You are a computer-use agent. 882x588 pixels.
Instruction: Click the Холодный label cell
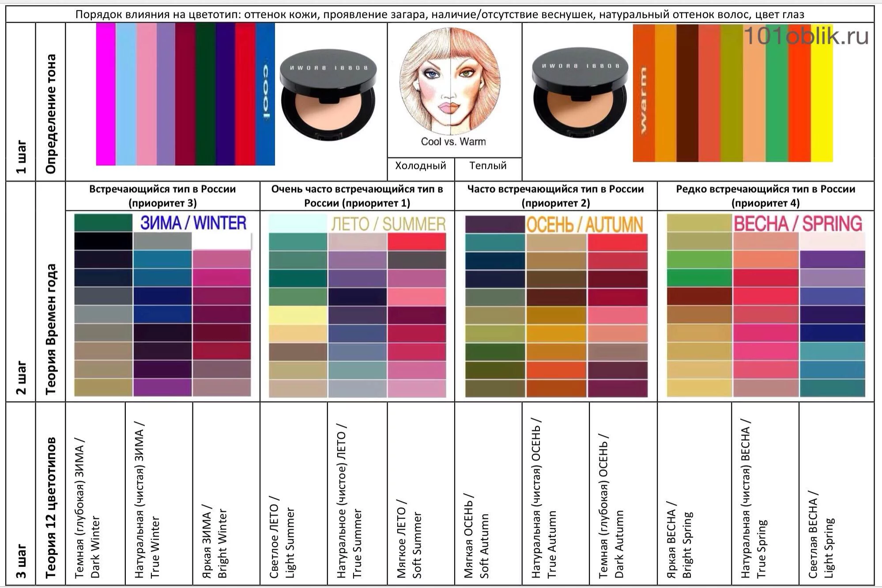(x=420, y=166)
